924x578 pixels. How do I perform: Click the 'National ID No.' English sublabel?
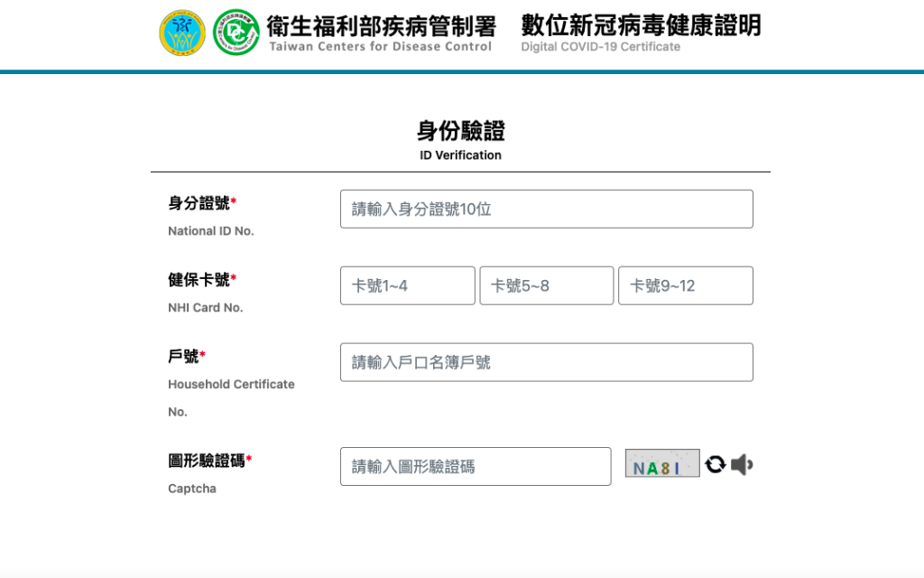tap(211, 231)
